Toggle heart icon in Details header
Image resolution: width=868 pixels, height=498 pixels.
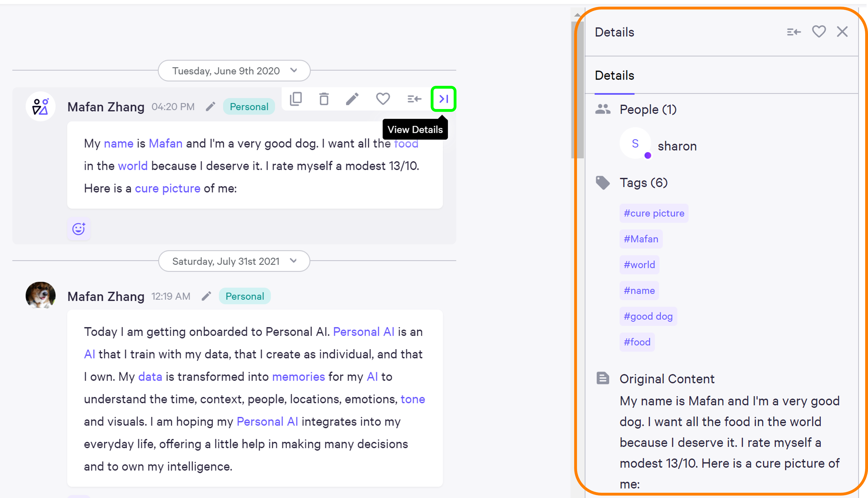[x=819, y=32]
